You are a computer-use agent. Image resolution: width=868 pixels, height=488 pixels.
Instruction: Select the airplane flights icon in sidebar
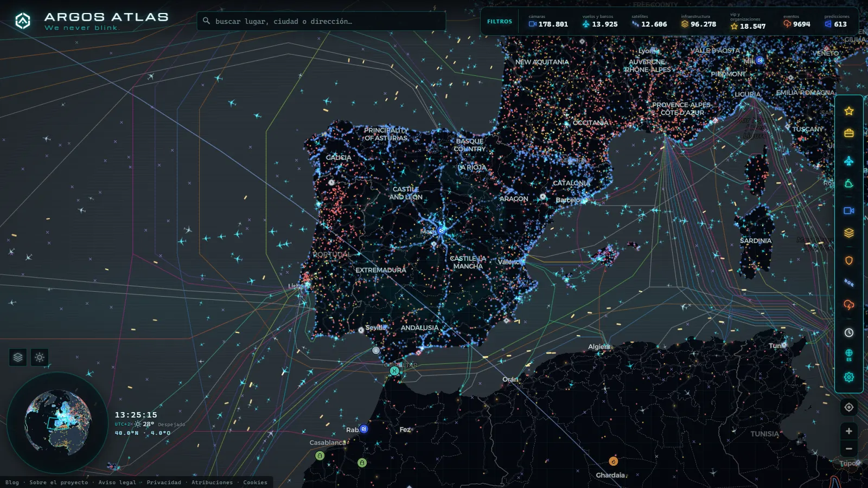pyautogui.click(x=849, y=161)
